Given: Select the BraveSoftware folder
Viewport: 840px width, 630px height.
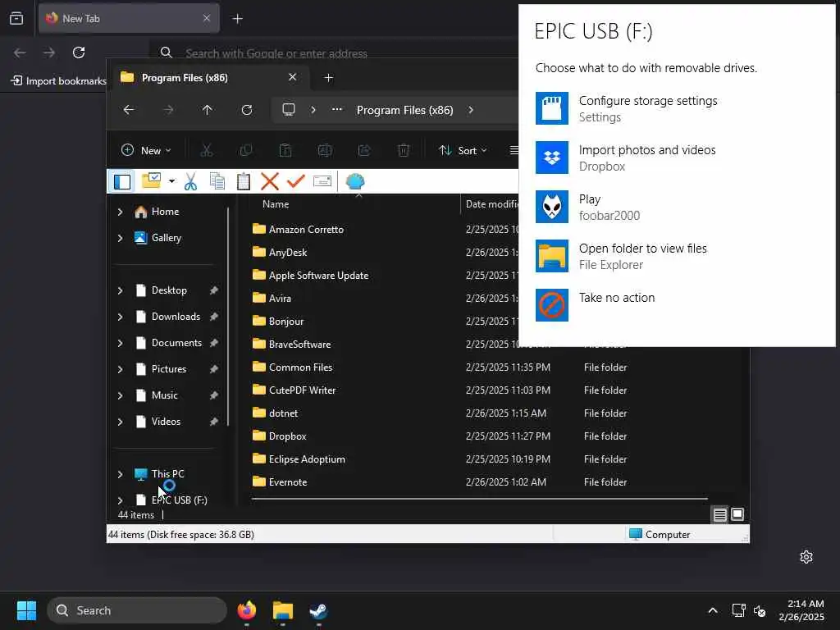Looking at the screenshot, I should 299,345.
